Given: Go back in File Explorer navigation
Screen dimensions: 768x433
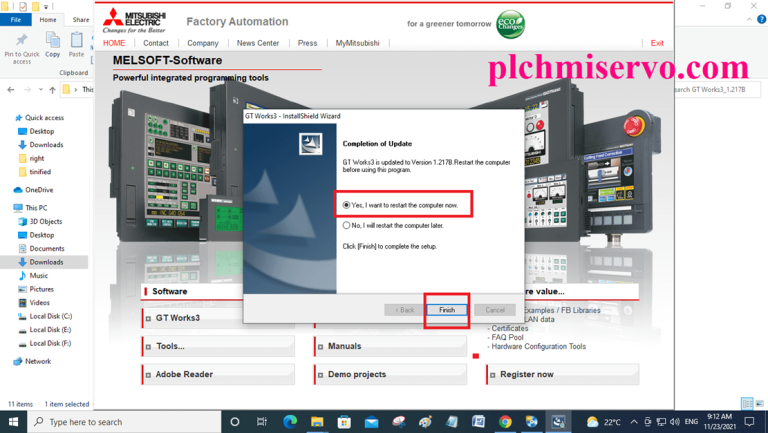Looking at the screenshot, I should click(11, 90).
